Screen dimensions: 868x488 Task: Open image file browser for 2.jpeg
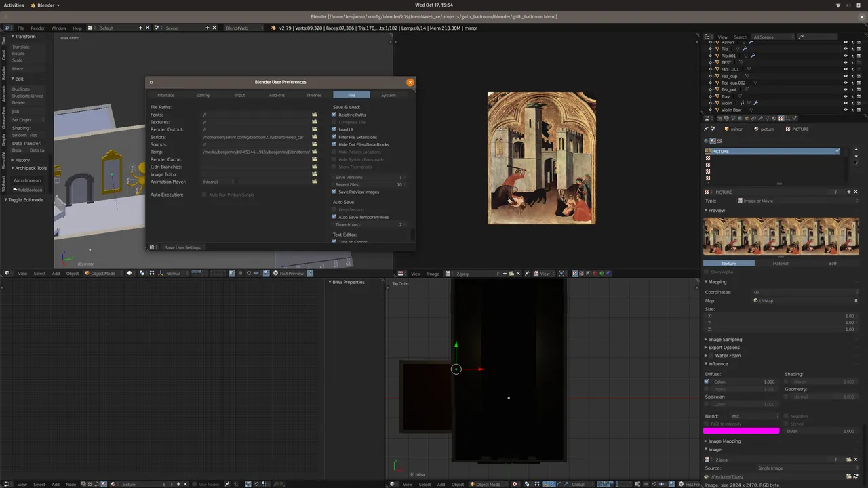[x=848, y=460]
